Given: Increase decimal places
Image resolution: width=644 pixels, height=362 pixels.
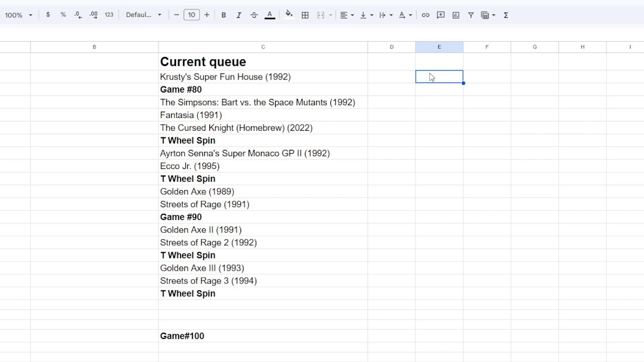Looking at the screenshot, I should [x=94, y=15].
